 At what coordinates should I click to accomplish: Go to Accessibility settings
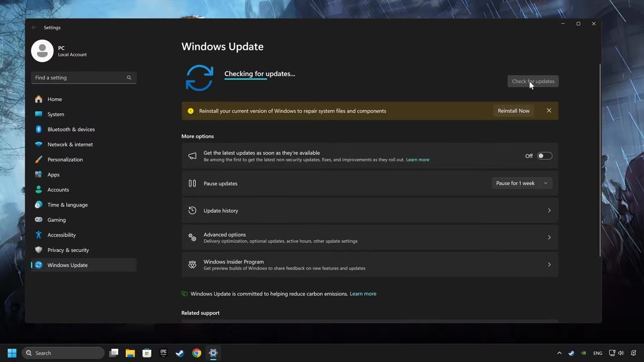pyautogui.click(x=84, y=235)
